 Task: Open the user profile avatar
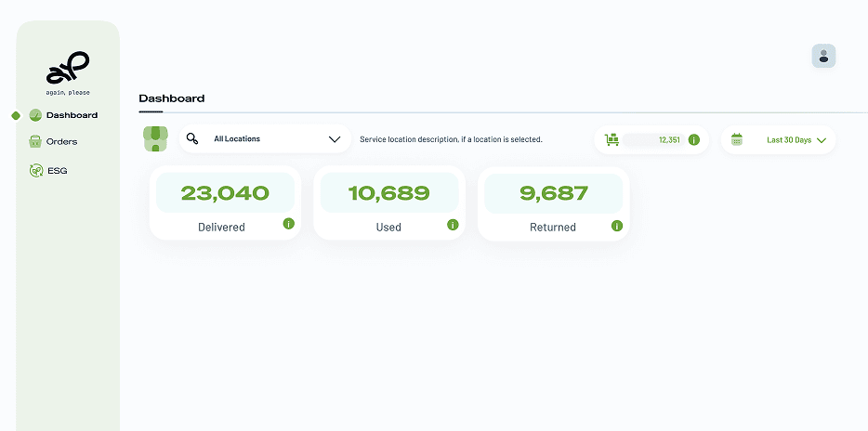[x=823, y=56]
